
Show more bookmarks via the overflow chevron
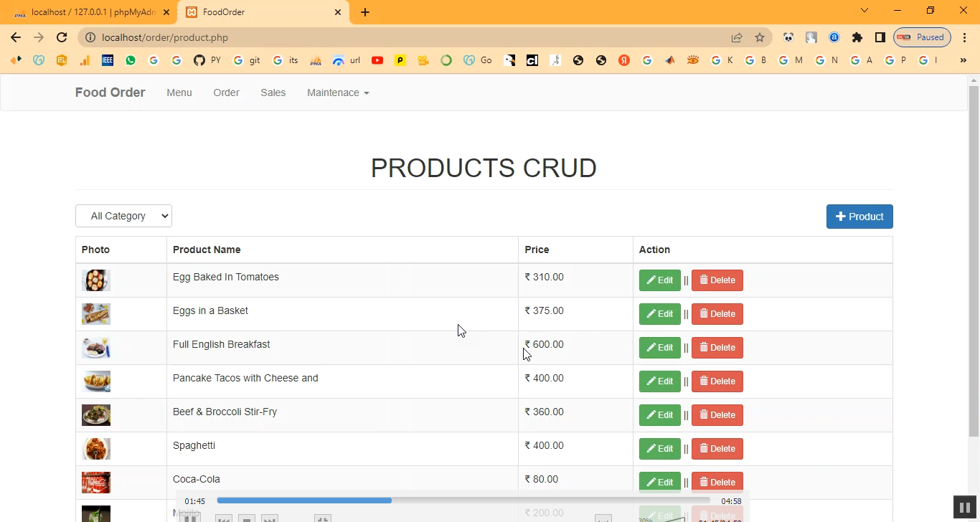point(963,60)
